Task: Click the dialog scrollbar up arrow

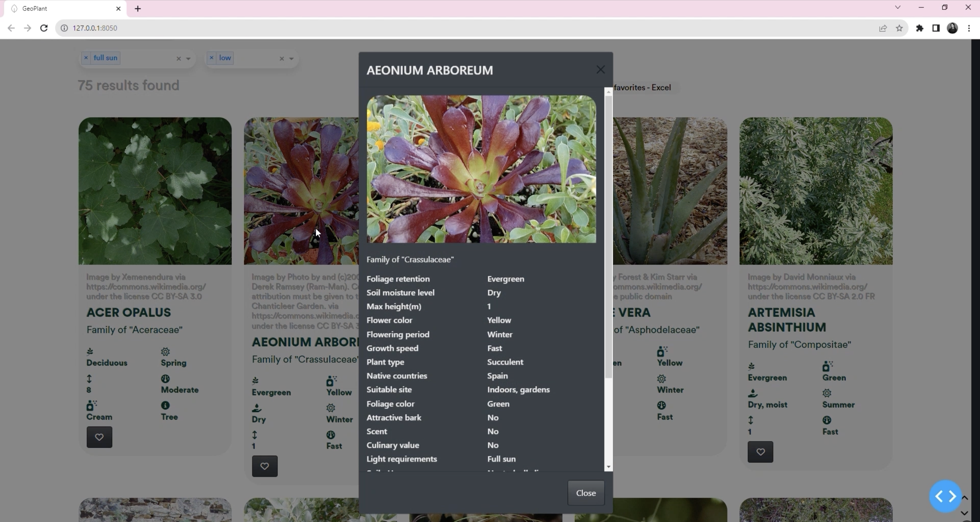Action: [608, 92]
